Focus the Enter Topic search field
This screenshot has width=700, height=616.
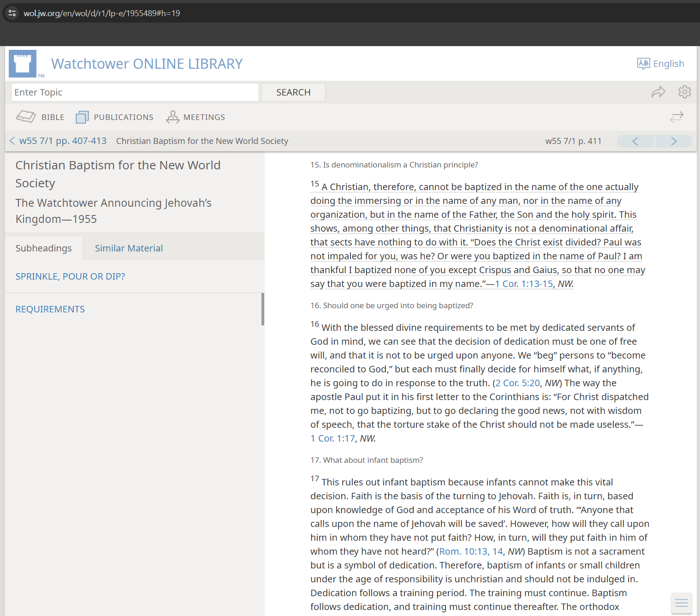135,92
